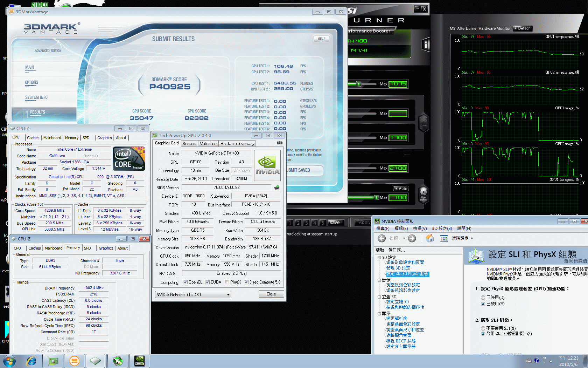Select Afterburner profile slot 4
The height and width of the screenshot is (368, 588).
coord(315,223)
